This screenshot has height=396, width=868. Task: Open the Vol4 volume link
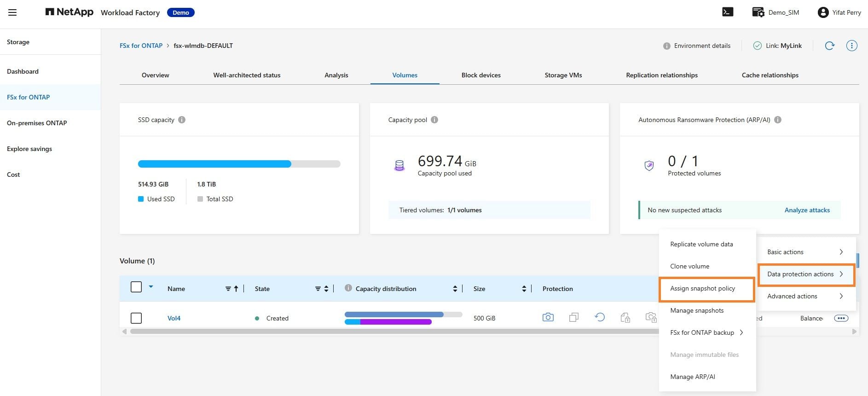point(174,318)
